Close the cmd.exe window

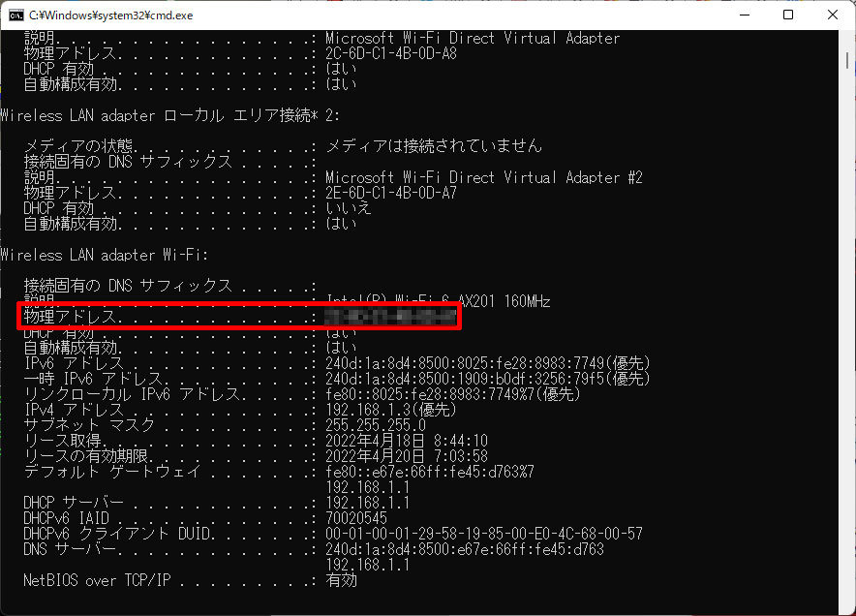(x=833, y=15)
